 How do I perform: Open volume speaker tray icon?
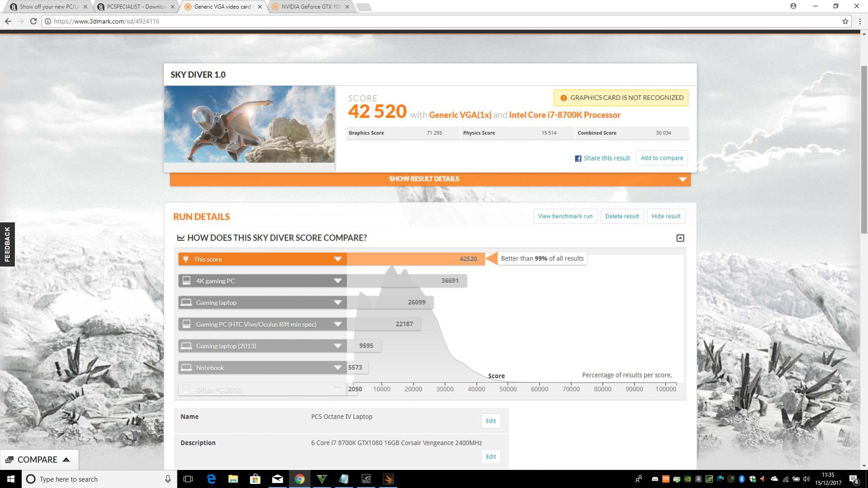(x=806, y=479)
